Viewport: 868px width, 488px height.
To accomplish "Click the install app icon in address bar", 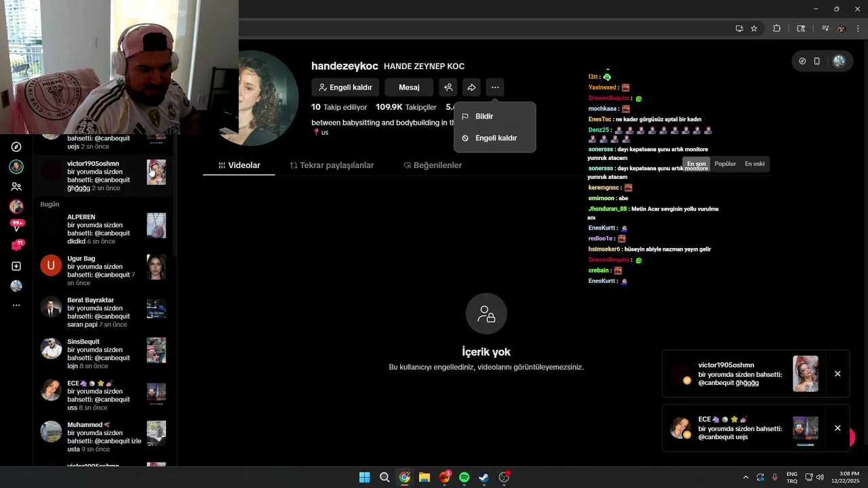I will [739, 28].
